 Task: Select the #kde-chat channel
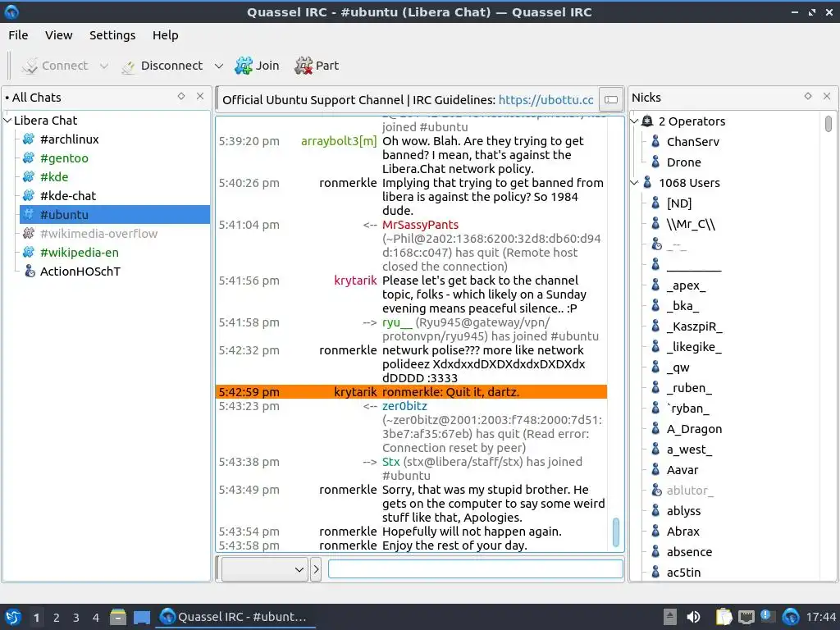pos(67,196)
